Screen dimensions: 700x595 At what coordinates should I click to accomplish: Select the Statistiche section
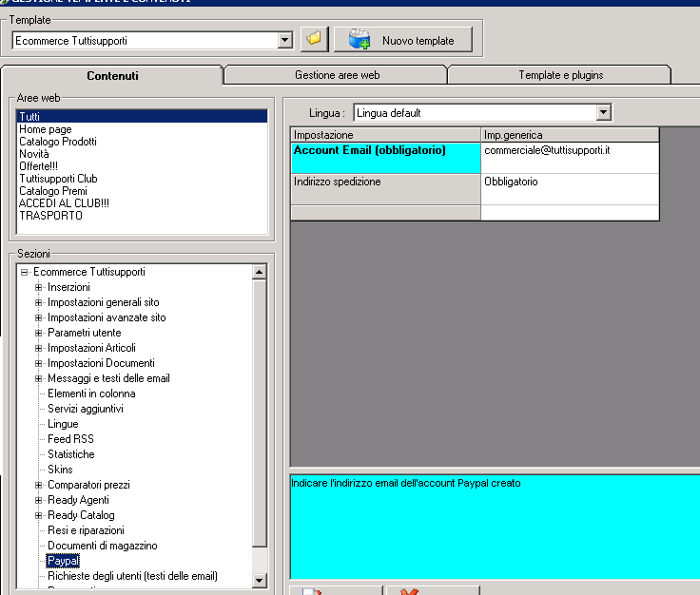(x=71, y=454)
